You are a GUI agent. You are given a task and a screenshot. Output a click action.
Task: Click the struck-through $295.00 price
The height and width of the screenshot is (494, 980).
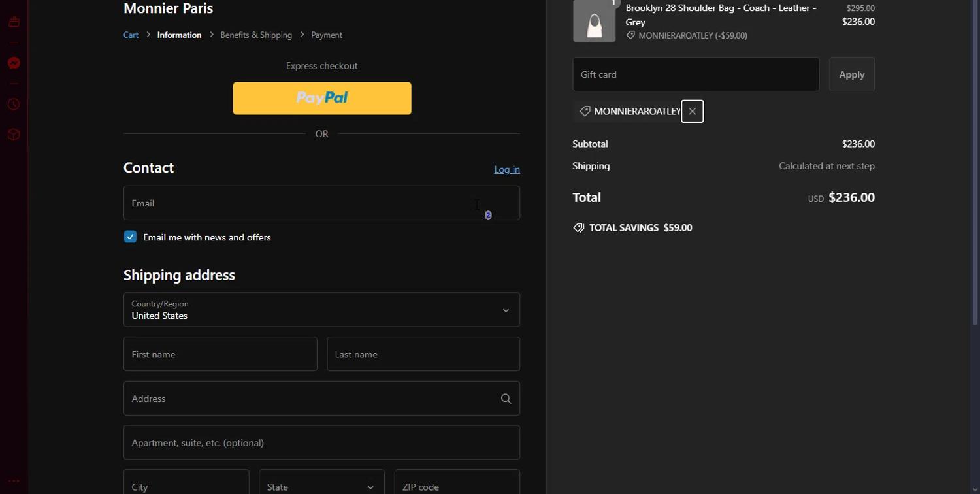coord(860,8)
